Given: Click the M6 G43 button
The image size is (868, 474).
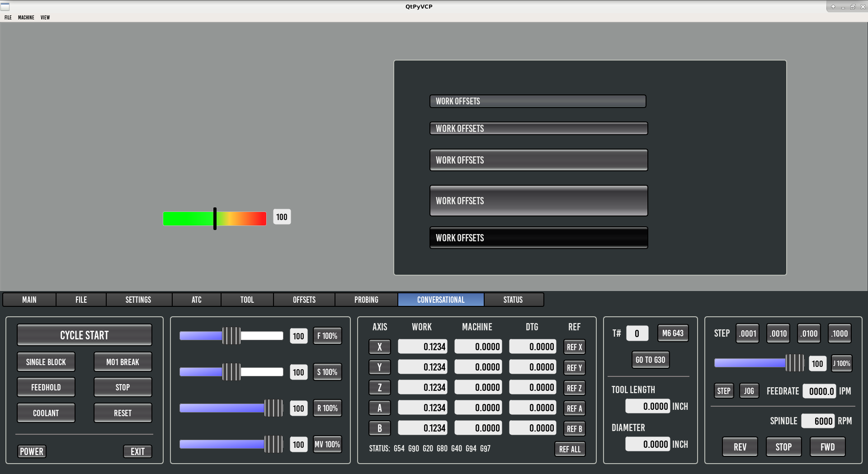Looking at the screenshot, I should point(673,333).
